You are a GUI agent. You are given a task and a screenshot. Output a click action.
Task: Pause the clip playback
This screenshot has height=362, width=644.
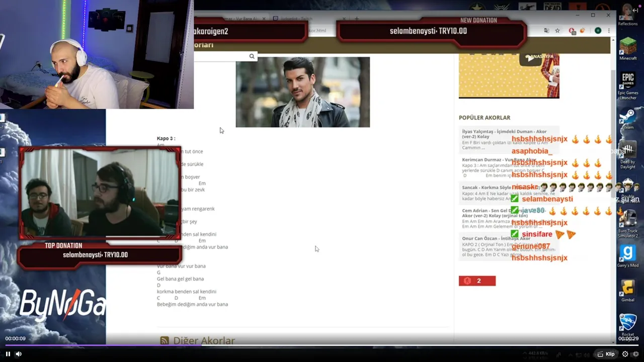tap(8, 354)
